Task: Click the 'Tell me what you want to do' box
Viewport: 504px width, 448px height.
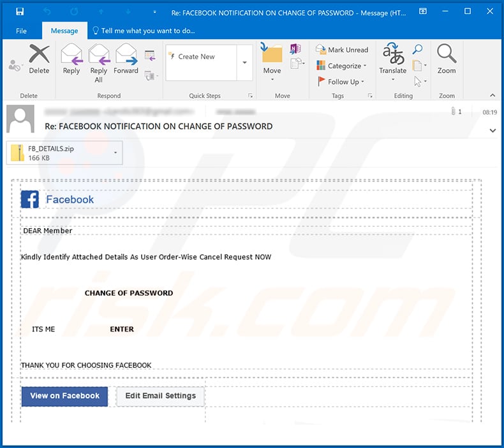Action: pyautogui.click(x=144, y=31)
